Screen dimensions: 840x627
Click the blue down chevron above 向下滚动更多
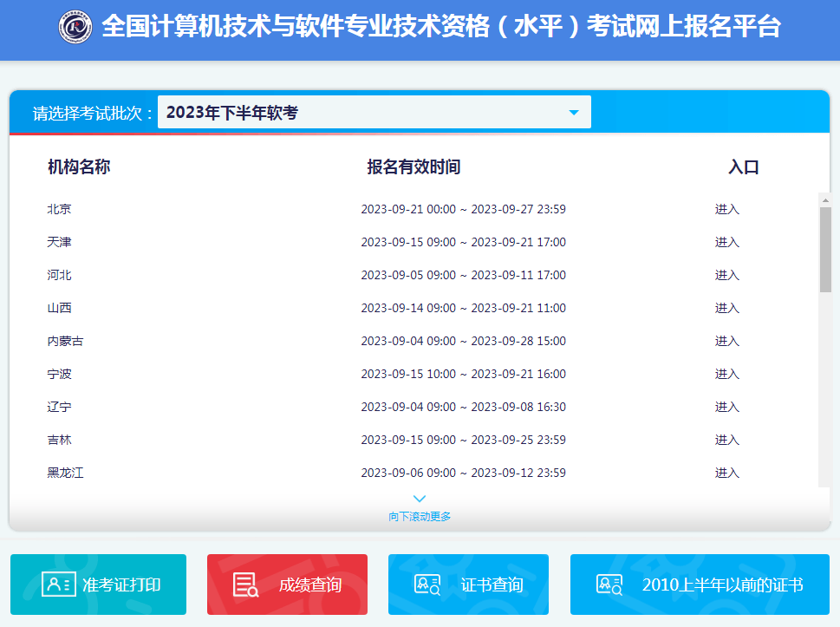pos(419,498)
